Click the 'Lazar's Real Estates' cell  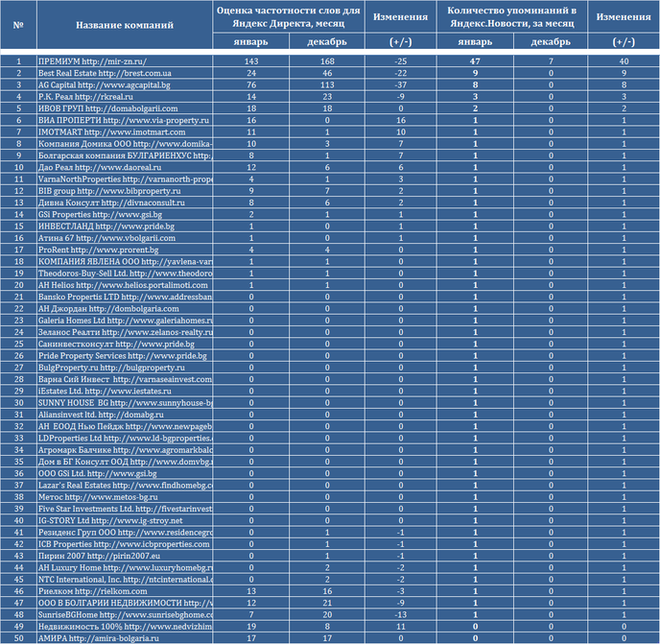[x=125, y=486]
